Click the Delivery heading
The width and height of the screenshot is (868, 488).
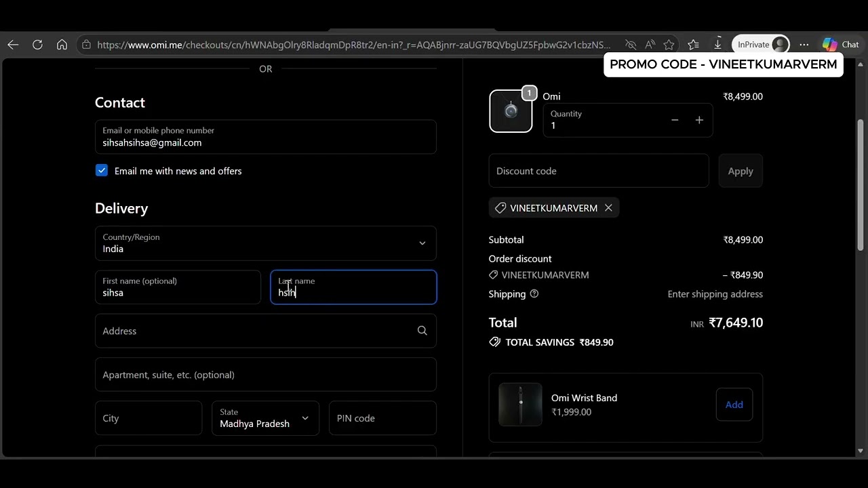121,208
